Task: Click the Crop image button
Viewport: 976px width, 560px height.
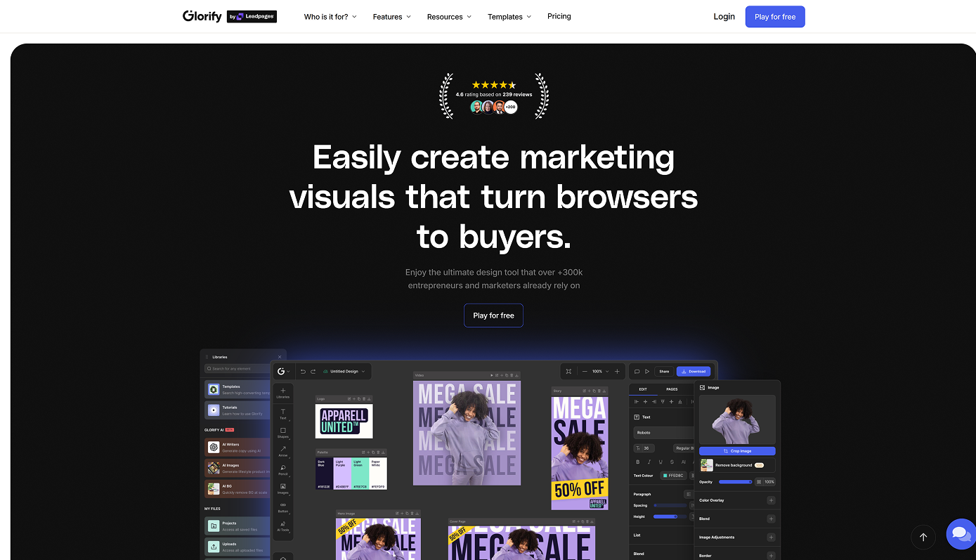Action: click(737, 451)
